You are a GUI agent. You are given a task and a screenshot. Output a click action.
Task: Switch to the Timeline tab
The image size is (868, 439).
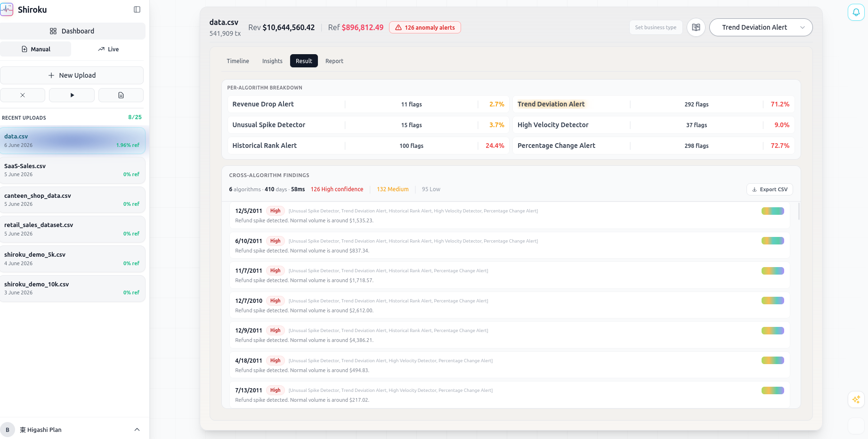tap(238, 61)
